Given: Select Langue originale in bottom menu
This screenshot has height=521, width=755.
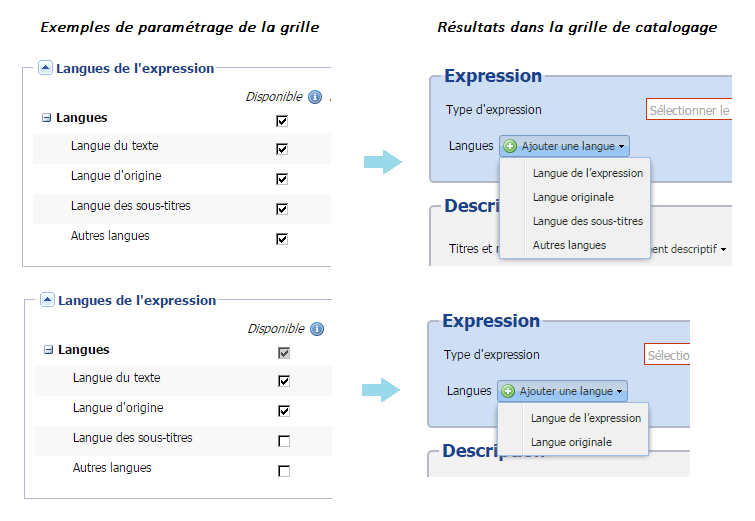Looking at the screenshot, I should click(x=571, y=442).
